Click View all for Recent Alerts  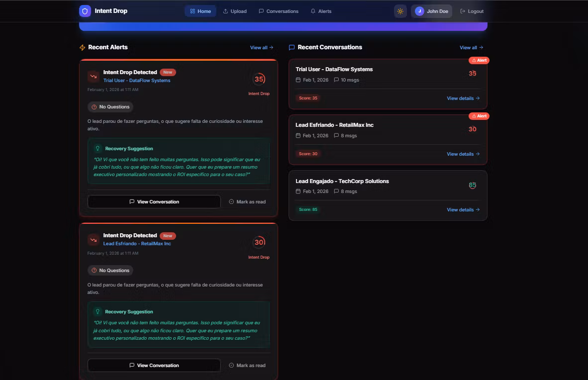point(262,48)
